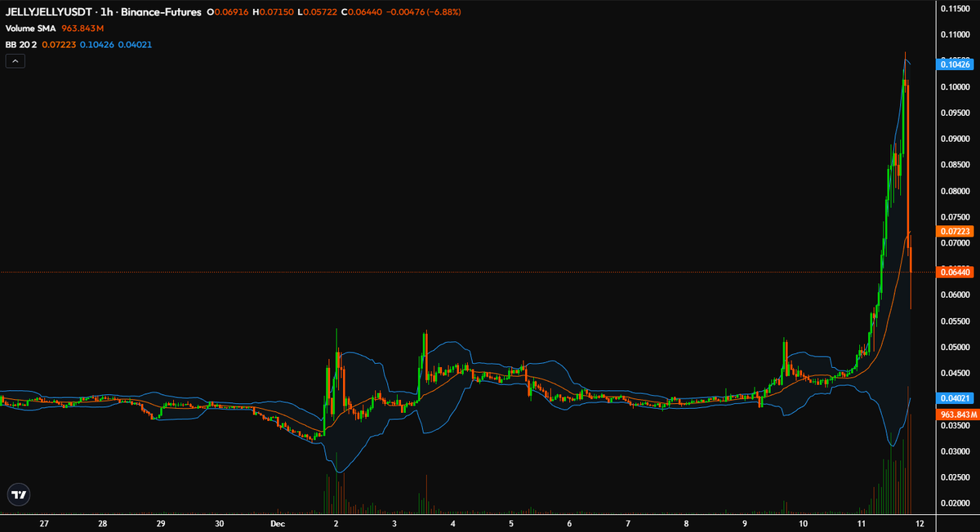The image size is (980, 532).
Task: Click the 0.02000 price scale tick
Action: 955,503
